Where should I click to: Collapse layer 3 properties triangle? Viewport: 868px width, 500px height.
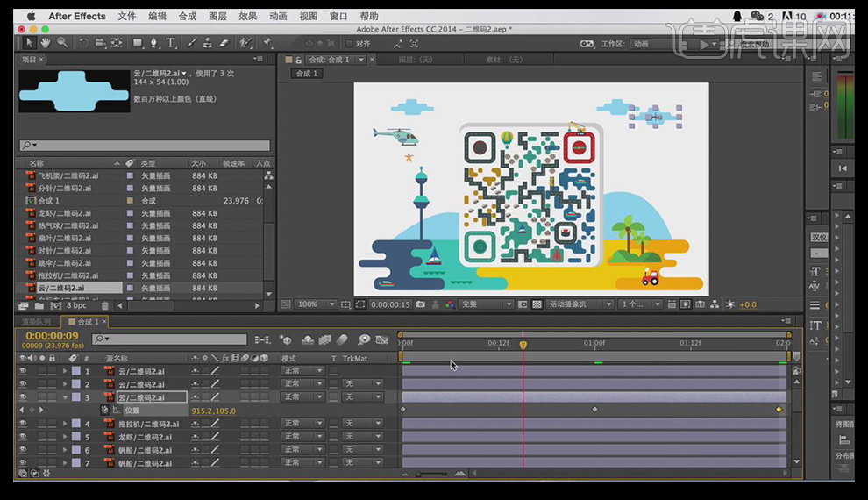click(x=65, y=397)
